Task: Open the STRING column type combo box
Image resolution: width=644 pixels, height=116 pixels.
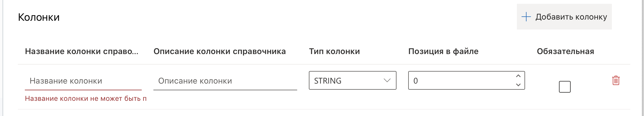Action: pos(352,80)
